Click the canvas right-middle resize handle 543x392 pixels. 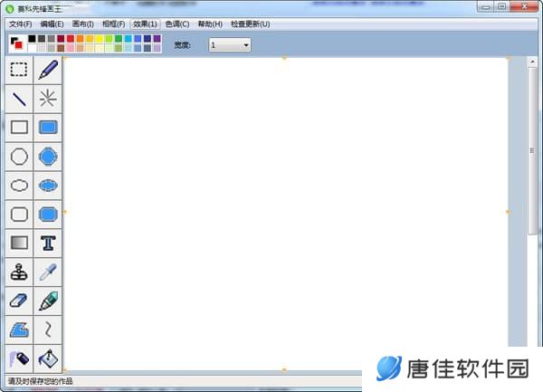tap(509, 212)
